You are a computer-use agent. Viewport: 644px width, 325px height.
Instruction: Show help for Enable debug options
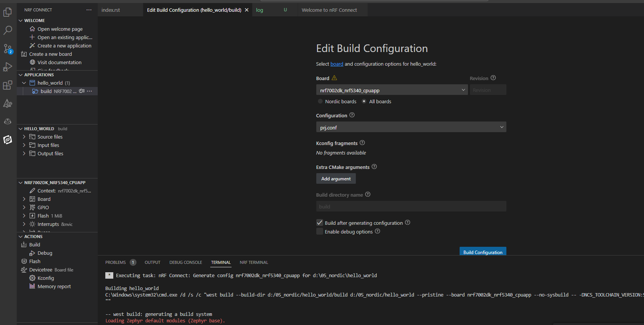[x=378, y=231]
